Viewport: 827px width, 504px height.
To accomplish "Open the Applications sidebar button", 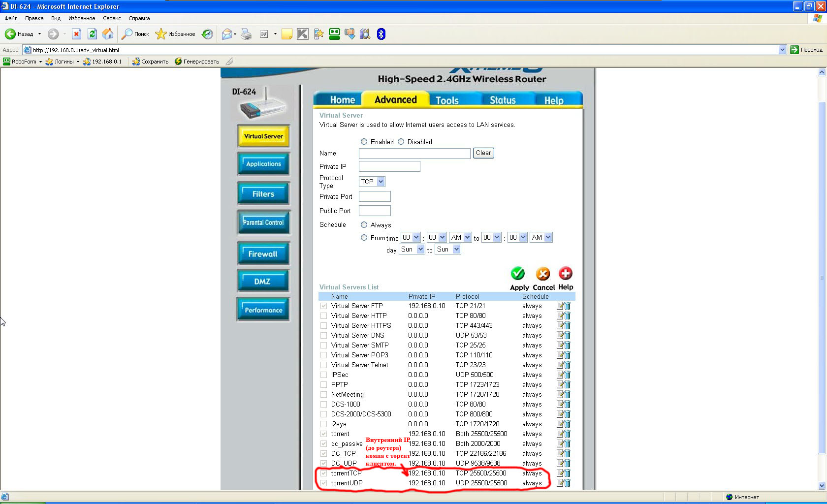I will (x=263, y=164).
